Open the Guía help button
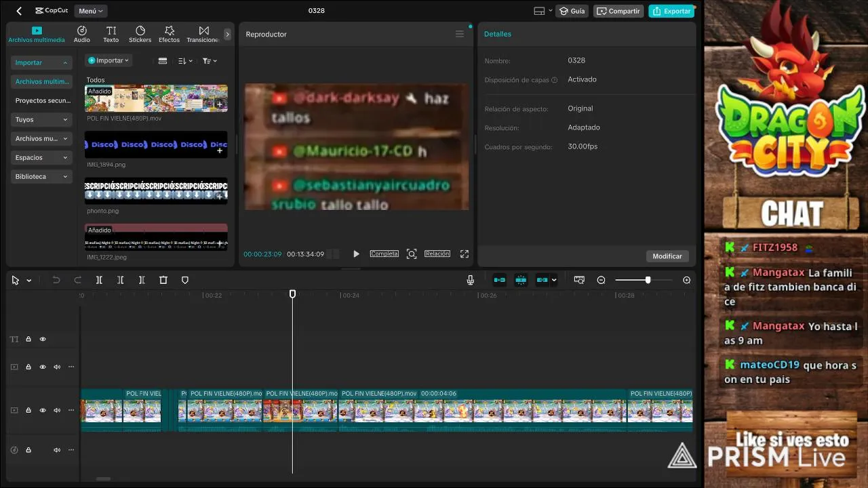This screenshot has height=488, width=868. [x=572, y=11]
